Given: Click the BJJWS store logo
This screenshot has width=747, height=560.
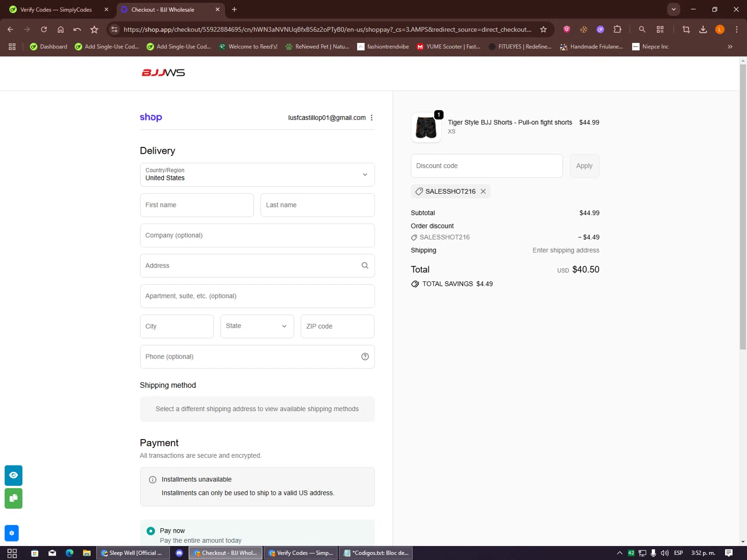Looking at the screenshot, I should point(163,73).
